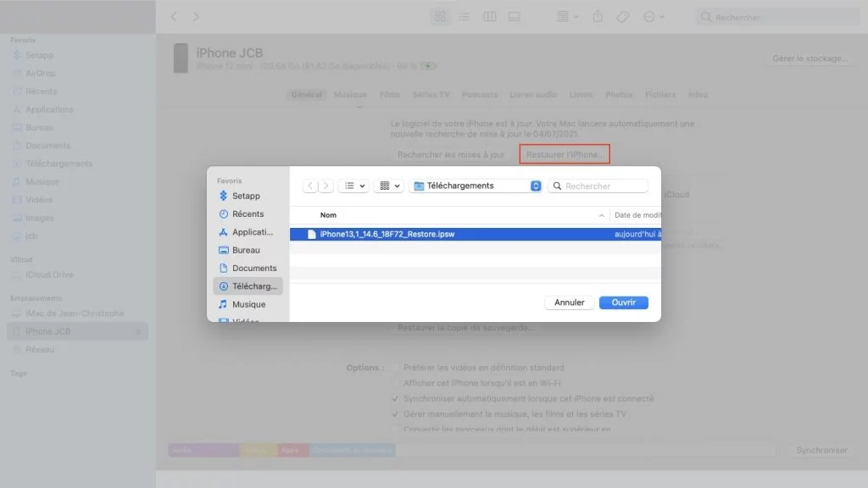The image size is (868, 488).
Task: Select iPhone JCB in Finder sidebar
Action: 77,331
